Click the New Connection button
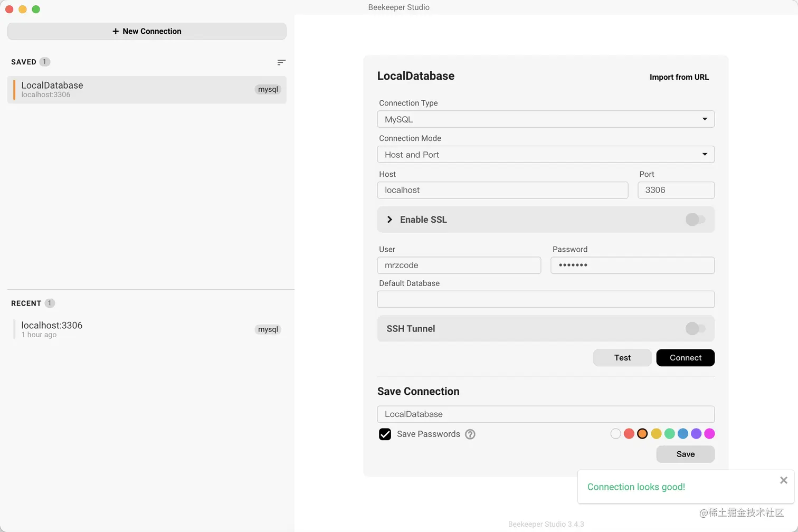Screen dimensions: 798x532 (x=147, y=31)
